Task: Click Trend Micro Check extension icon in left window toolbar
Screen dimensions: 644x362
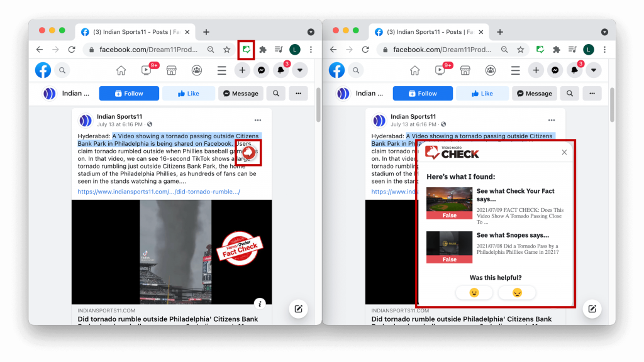Action: pos(247,50)
